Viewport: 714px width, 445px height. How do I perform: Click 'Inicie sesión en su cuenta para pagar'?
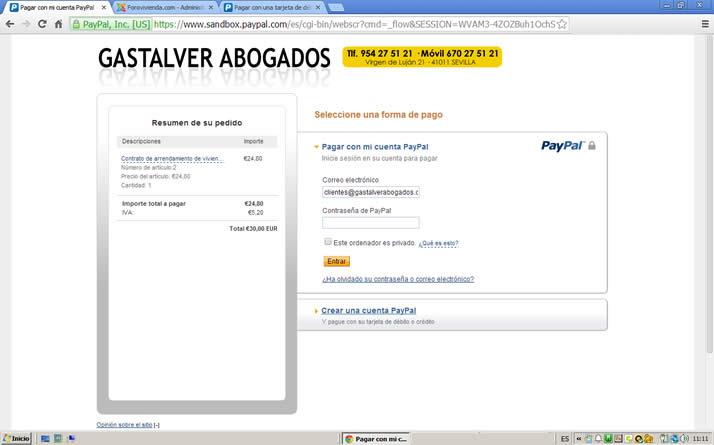(379, 159)
